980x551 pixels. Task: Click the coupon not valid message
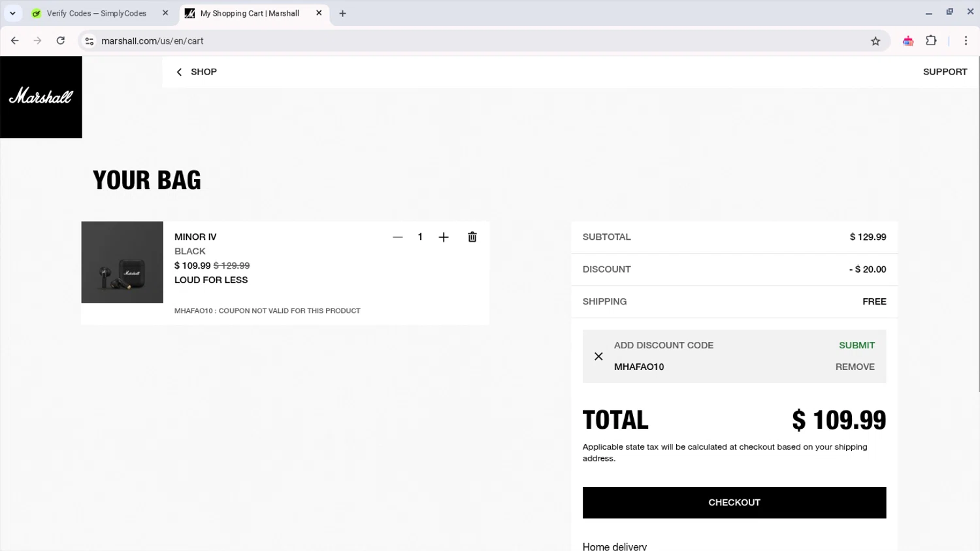click(x=267, y=311)
